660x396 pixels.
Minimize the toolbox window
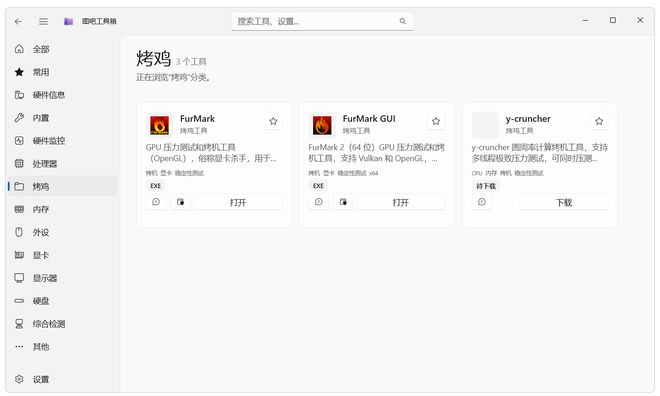tap(585, 20)
